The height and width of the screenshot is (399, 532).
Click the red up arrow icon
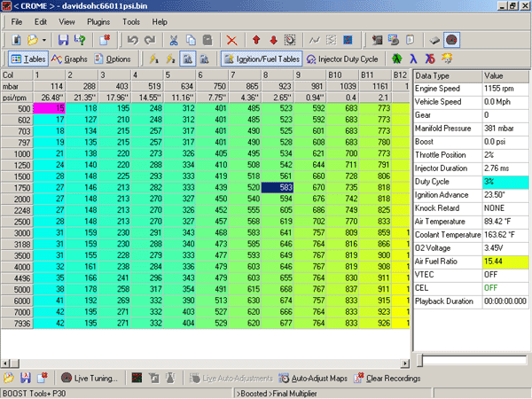[x=256, y=40]
